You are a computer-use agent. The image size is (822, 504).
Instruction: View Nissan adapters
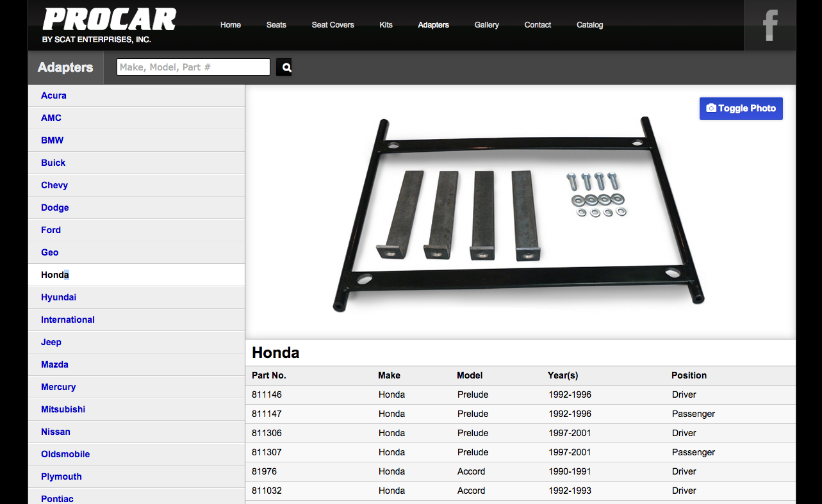[x=136, y=432]
